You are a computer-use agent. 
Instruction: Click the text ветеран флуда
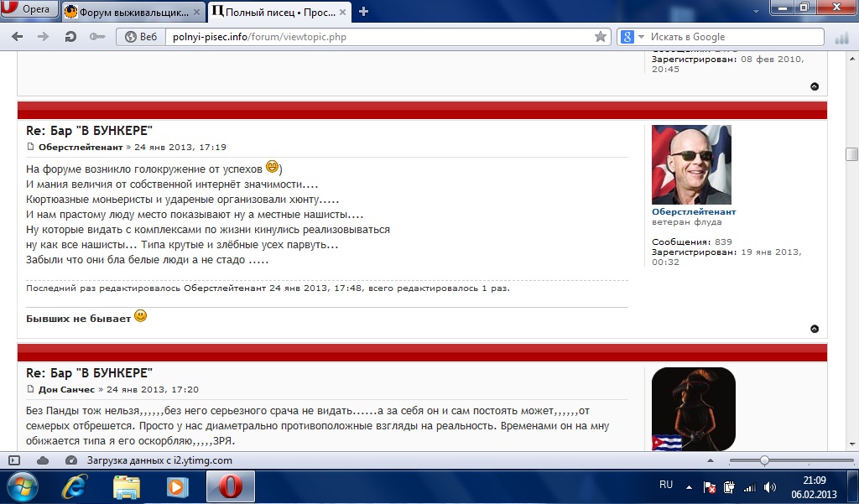pyautogui.click(x=686, y=222)
